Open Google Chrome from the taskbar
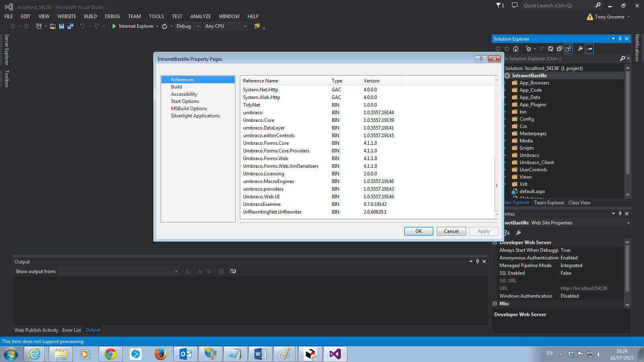Screen dimensions: 644x362 click(111, 354)
